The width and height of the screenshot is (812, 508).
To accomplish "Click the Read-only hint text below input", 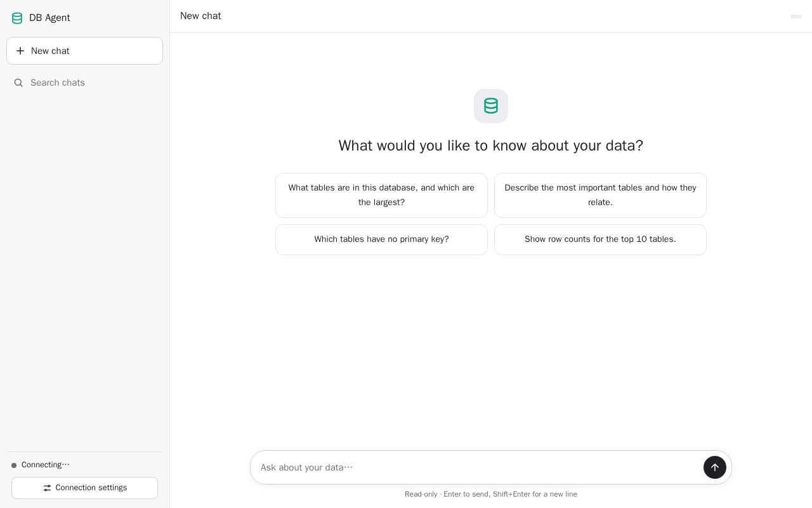I will [491, 494].
